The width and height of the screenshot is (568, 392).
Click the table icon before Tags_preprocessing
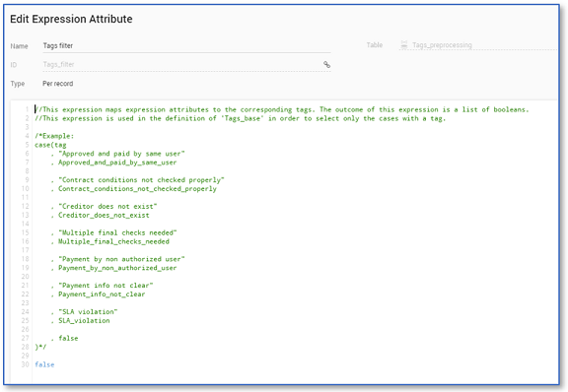point(404,45)
